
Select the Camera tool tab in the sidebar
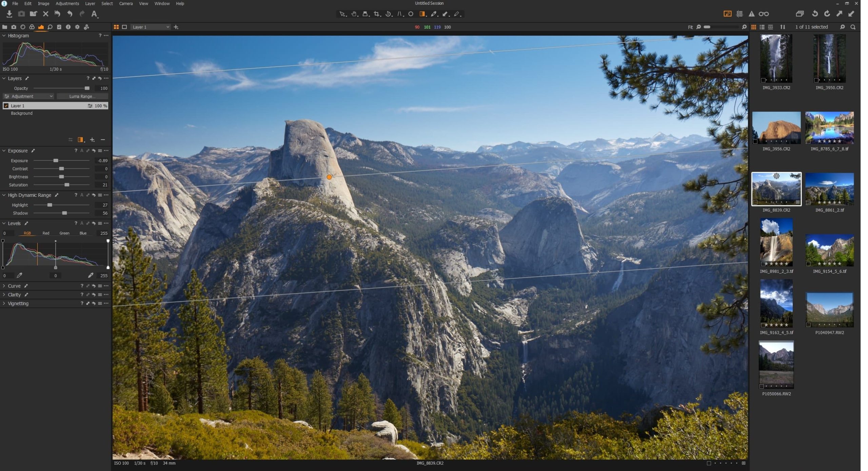[x=14, y=27]
